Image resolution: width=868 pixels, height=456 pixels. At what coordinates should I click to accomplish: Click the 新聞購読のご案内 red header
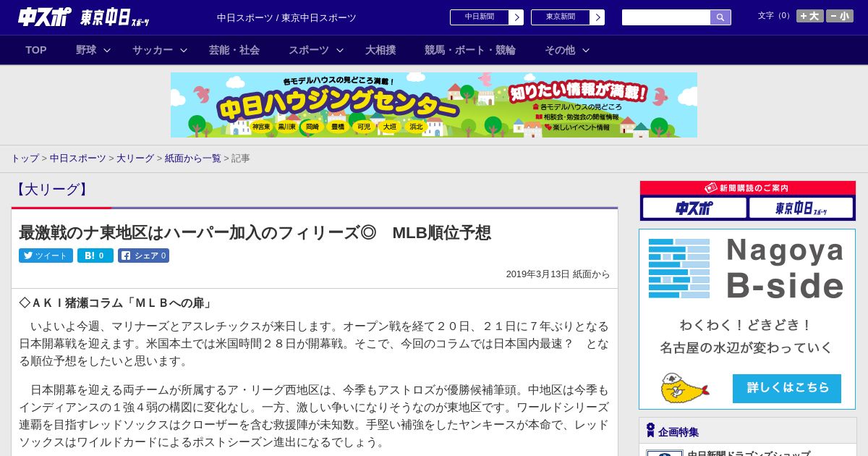[x=748, y=188]
